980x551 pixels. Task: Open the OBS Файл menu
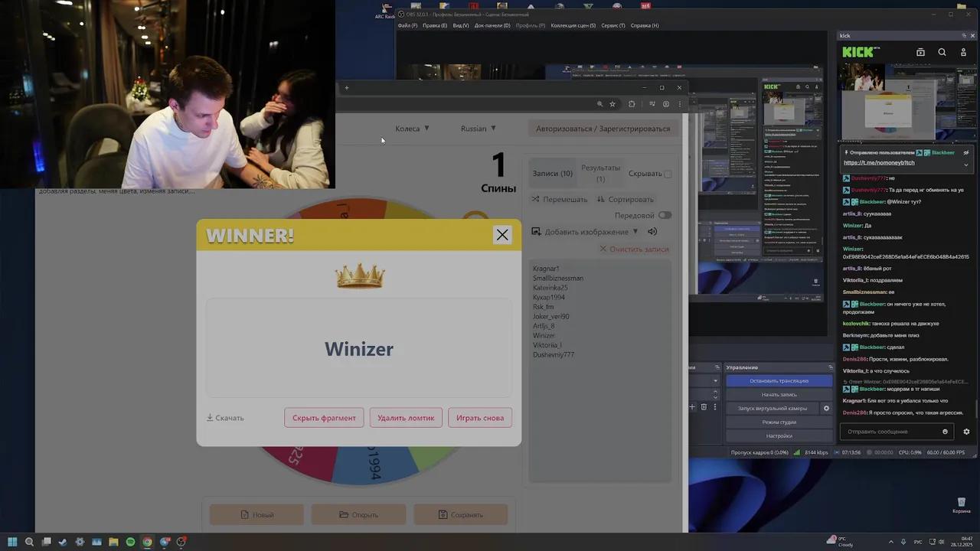407,25
